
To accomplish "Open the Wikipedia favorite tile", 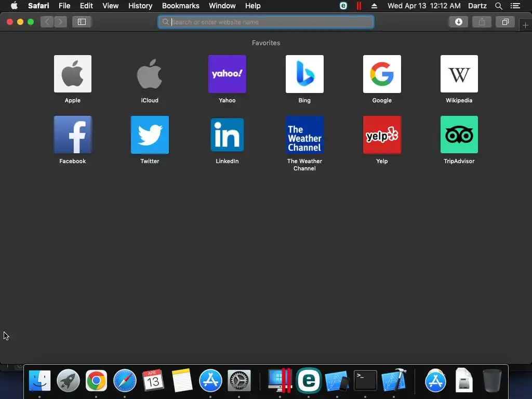I will click(459, 74).
